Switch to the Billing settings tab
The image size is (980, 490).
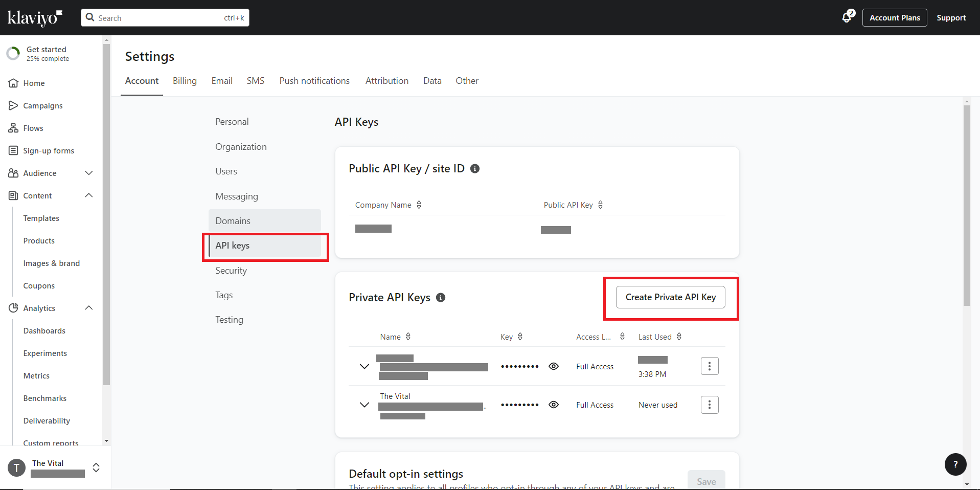click(185, 81)
